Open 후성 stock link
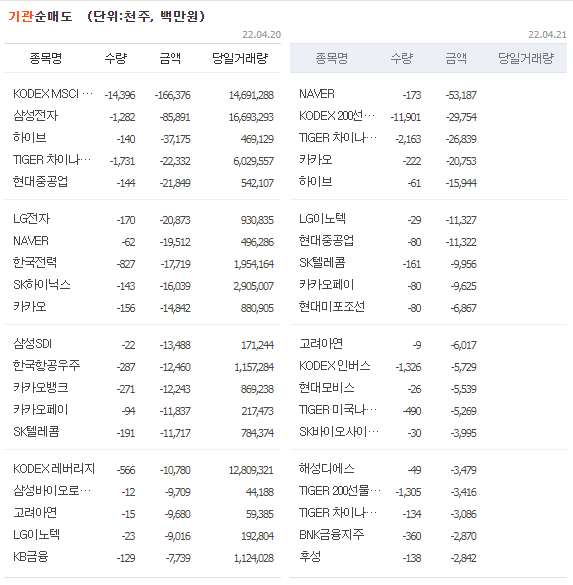The width and height of the screenshot is (573, 585). [310, 557]
